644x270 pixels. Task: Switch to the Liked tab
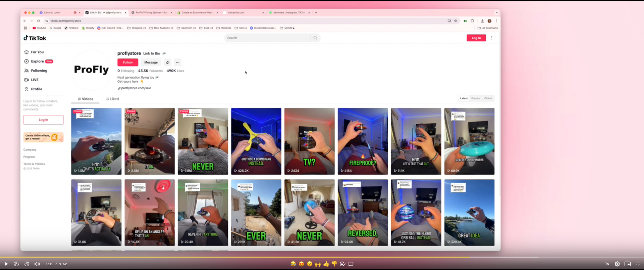tap(112, 99)
